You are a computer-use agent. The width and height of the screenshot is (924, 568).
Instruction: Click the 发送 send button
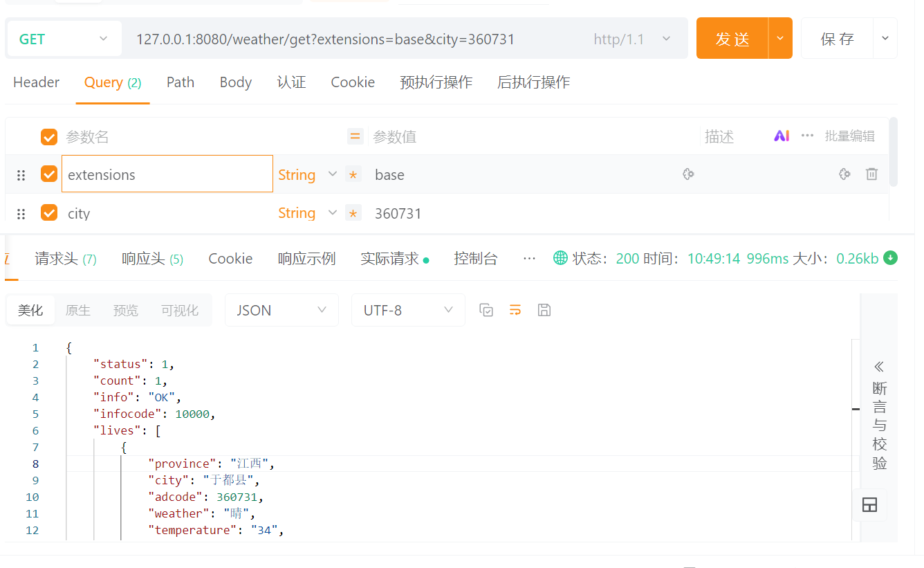[732, 39]
